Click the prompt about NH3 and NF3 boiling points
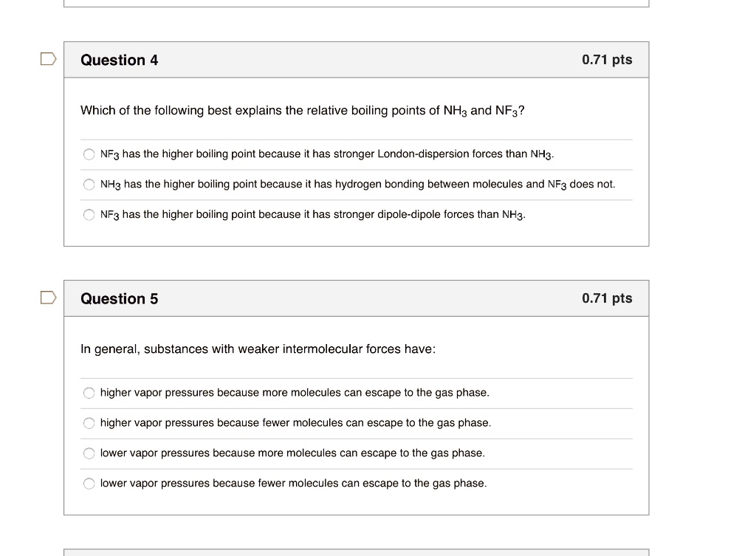Viewport: 756px width, 556px height. (303, 111)
